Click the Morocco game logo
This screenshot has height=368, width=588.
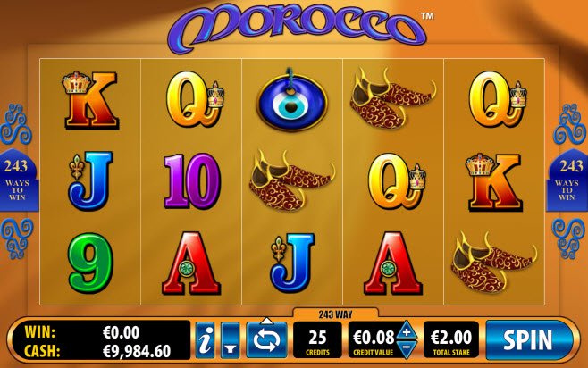tap(298, 26)
